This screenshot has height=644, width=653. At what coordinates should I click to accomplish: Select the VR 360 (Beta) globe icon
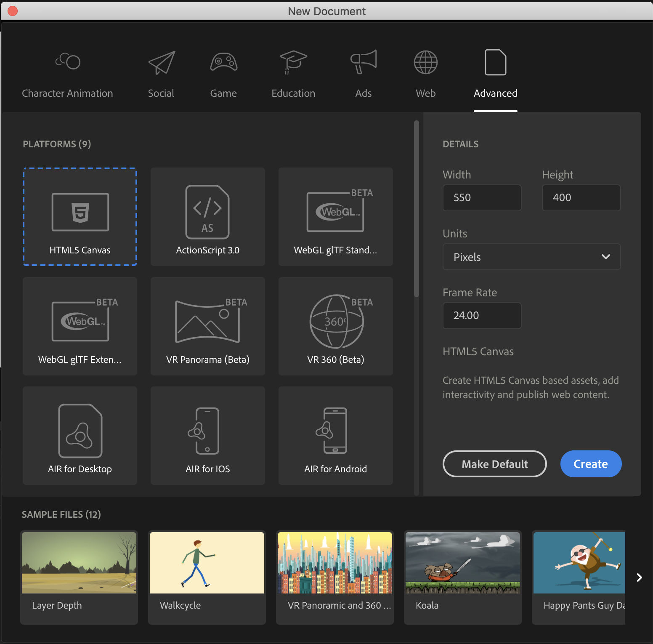(x=341, y=322)
